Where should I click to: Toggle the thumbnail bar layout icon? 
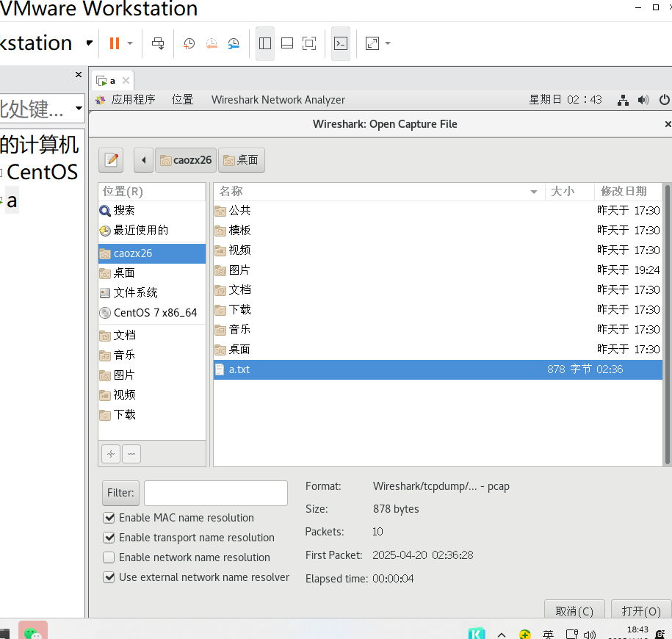coord(287,43)
